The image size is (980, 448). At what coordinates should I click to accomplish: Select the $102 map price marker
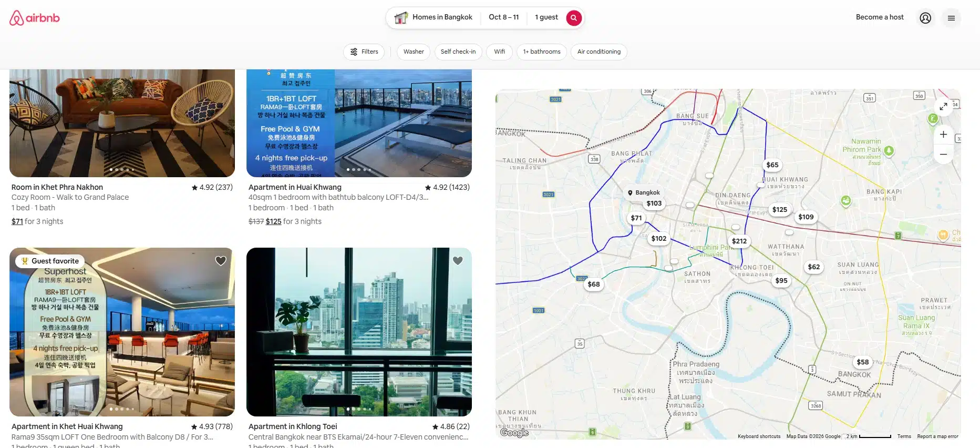pos(659,239)
